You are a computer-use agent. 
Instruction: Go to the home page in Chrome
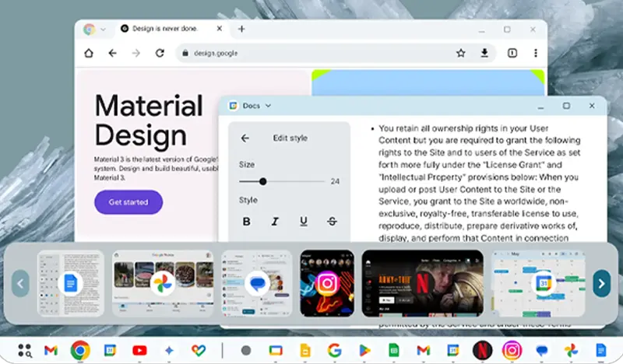tap(89, 53)
